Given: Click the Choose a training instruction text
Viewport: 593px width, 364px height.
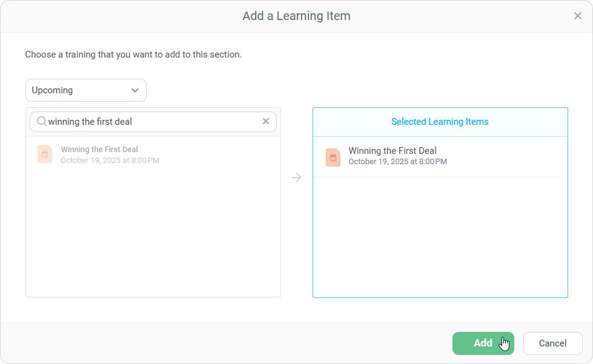Looking at the screenshot, I should click(133, 55).
